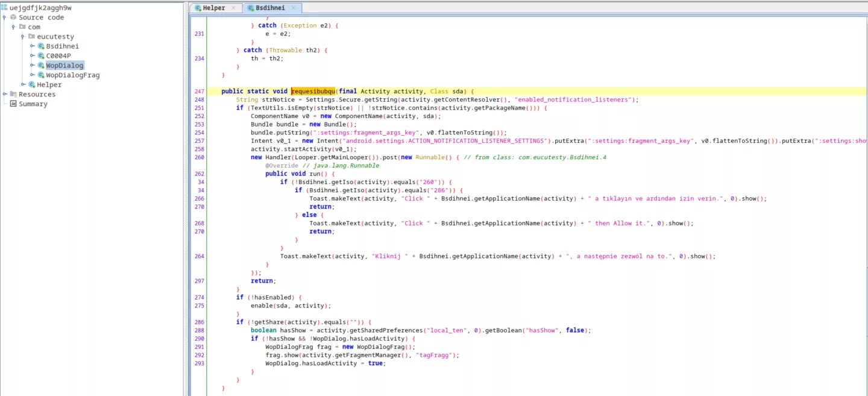The image size is (868, 396).
Task: Click "android.settings.ACTION_NOTIFICATION_LISTENER_SETTINGS" string
Action: (x=446, y=141)
